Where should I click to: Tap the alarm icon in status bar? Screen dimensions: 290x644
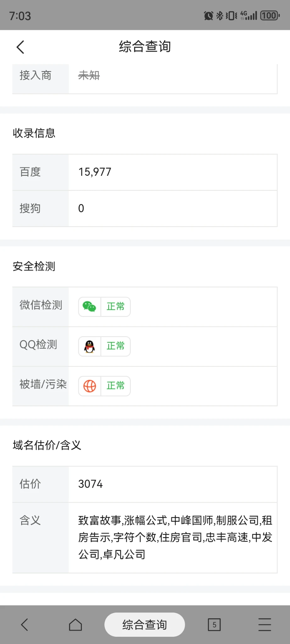tap(208, 15)
